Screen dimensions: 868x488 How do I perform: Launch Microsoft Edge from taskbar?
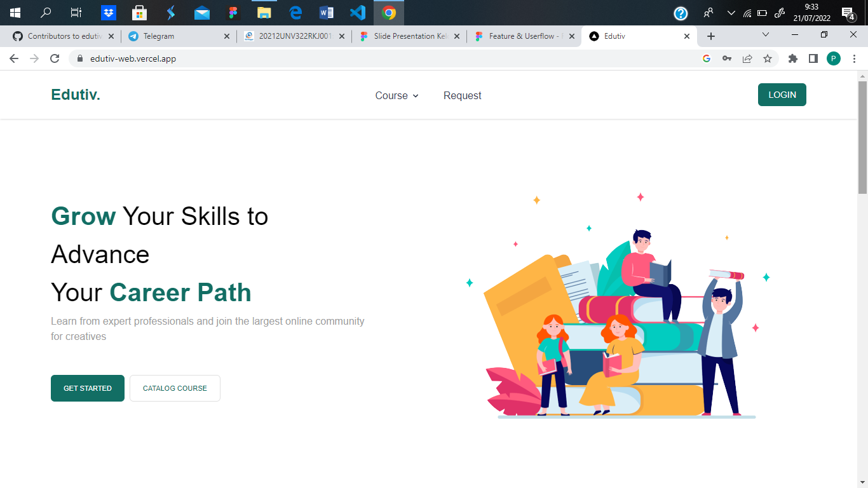(295, 13)
